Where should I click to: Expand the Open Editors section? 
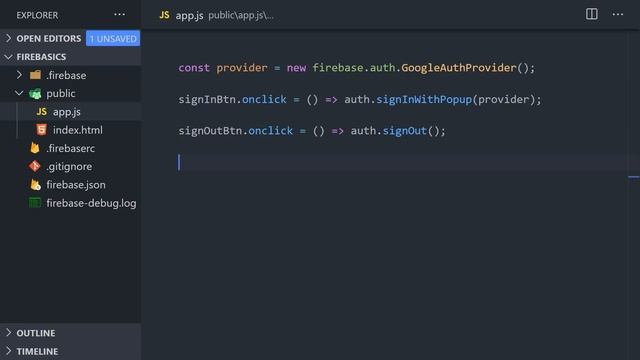point(8,38)
